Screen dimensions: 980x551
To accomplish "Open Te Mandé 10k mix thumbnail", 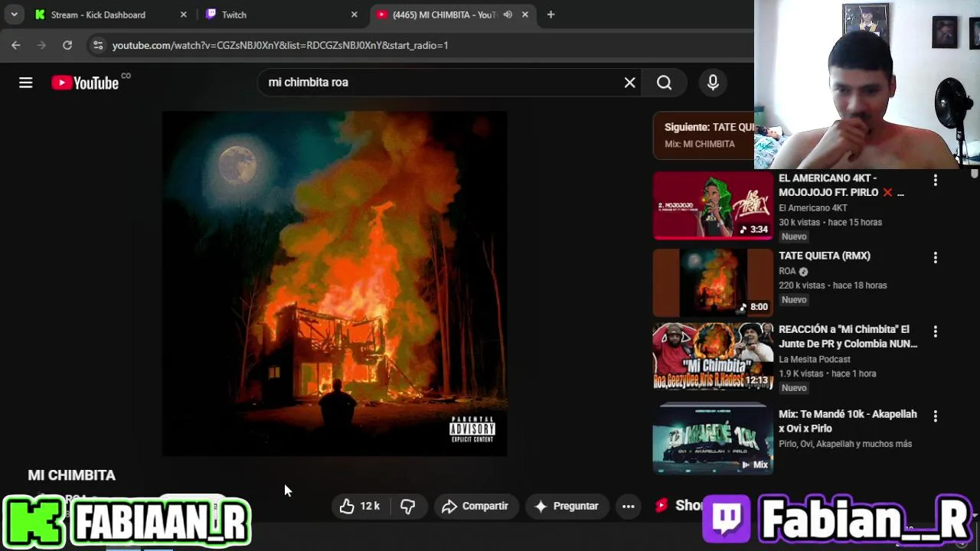I will click(x=713, y=439).
